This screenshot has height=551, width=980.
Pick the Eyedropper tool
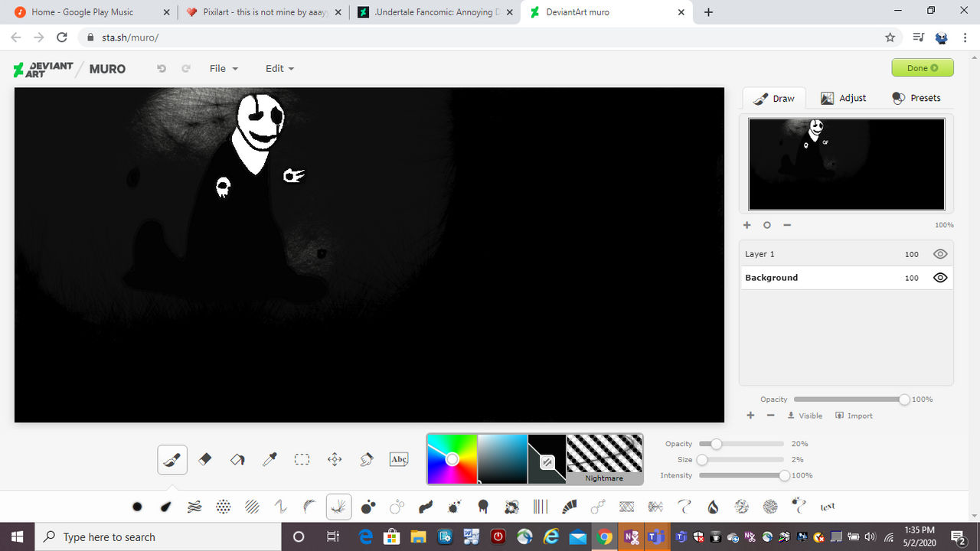pyautogui.click(x=269, y=459)
